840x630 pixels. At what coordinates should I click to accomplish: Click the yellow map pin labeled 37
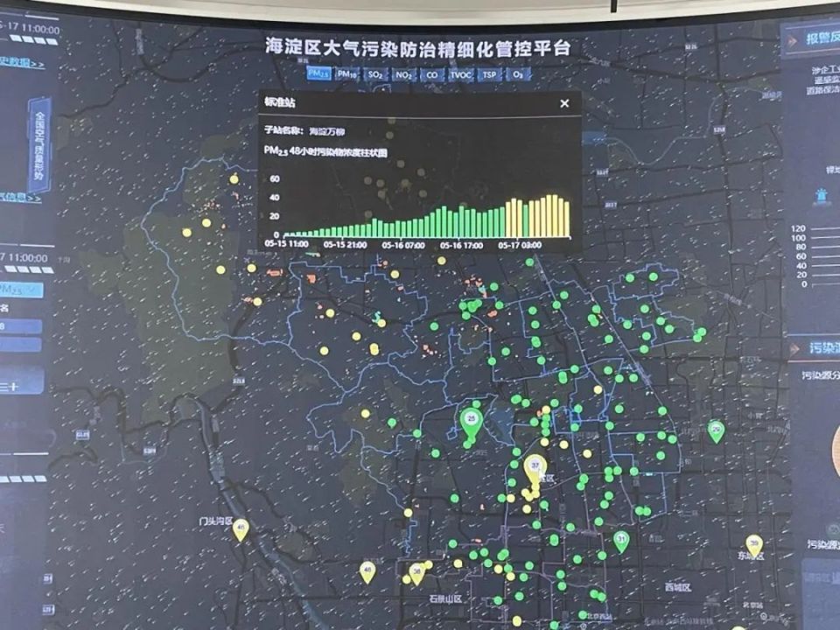coord(535,470)
